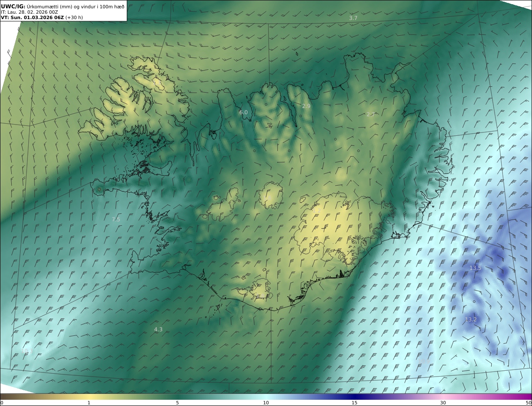Image resolution: width=532 pixels, height=406 pixels.
Task: Click the 6.0 value label on the map
Action: click(243, 113)
